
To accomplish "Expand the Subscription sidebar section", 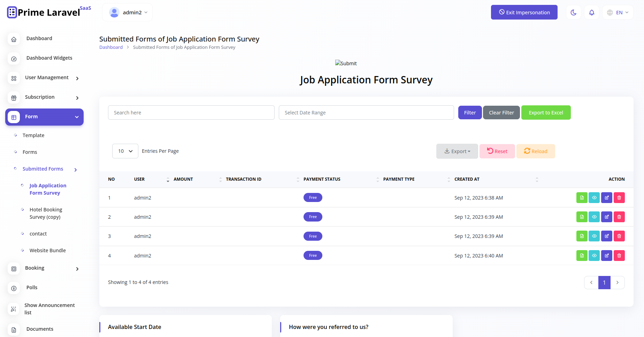I will tap(39, 97).
